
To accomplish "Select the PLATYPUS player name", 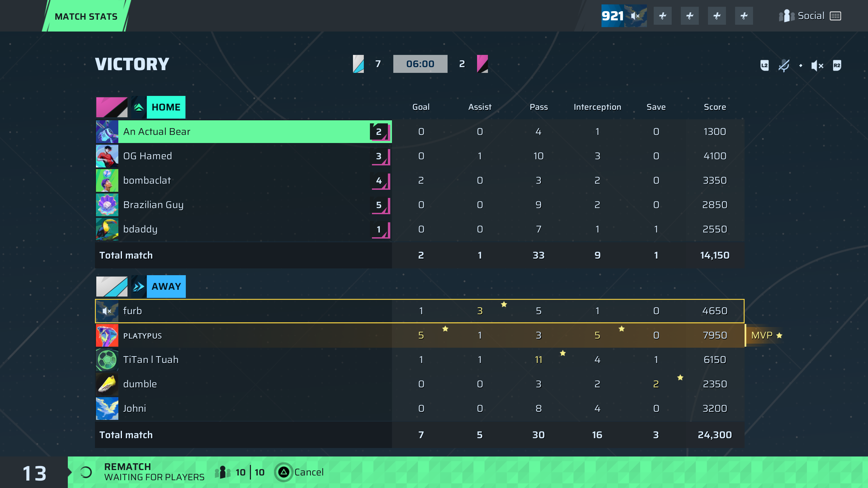I will click(142, 335).
